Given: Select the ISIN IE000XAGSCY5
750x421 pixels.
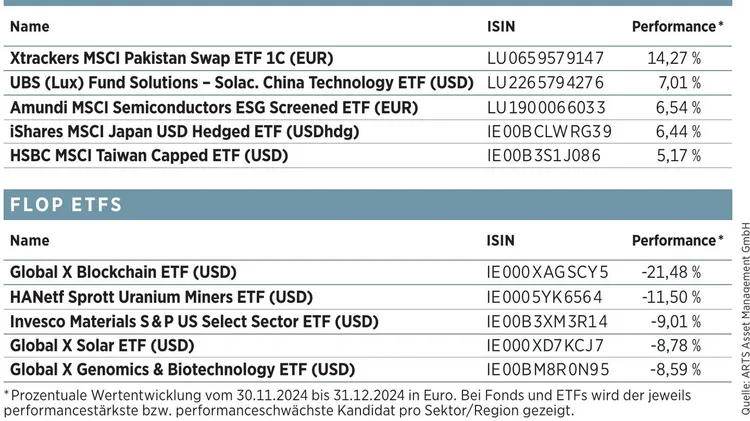Looking at the screenshot, I should pos(547,272).
